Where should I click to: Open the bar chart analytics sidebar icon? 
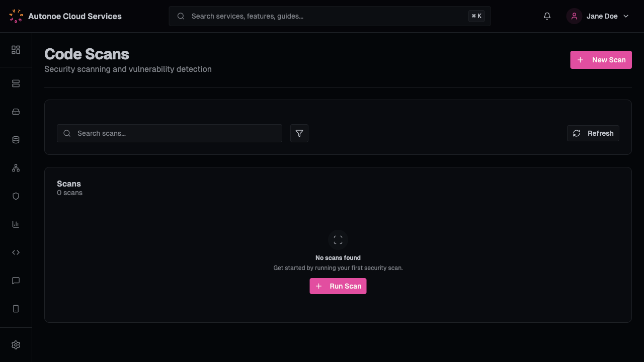pyautogui.click(x=16, y=224)
